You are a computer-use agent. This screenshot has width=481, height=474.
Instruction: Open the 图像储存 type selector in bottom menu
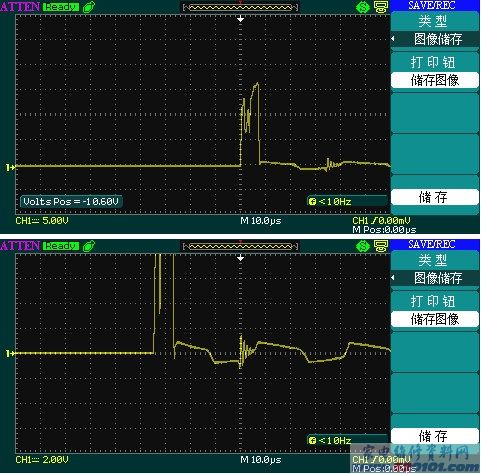[435, 278]
